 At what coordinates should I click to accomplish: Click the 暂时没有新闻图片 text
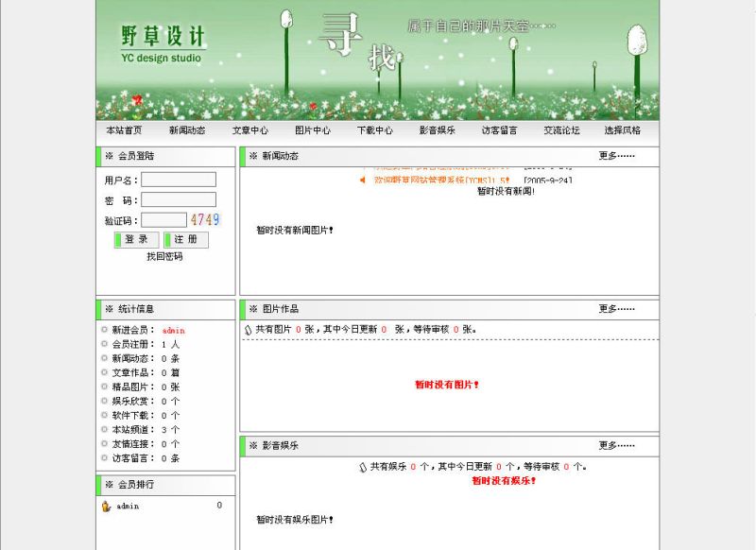(295, 231)
